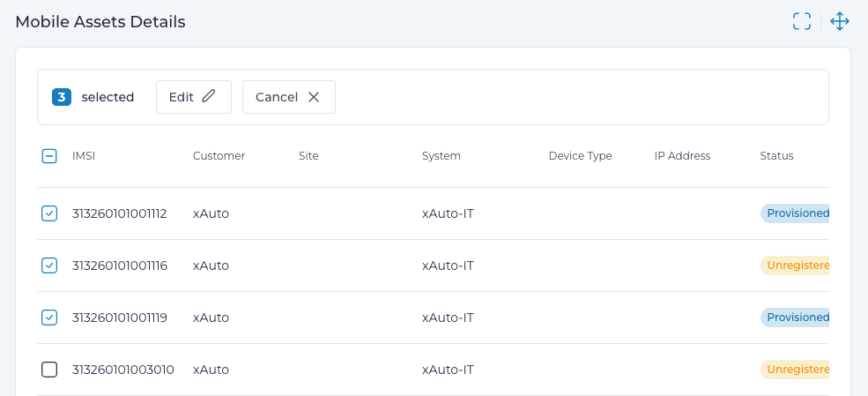
Task: Select IMSI text 313260101001116
Action: tap(120, 265)
